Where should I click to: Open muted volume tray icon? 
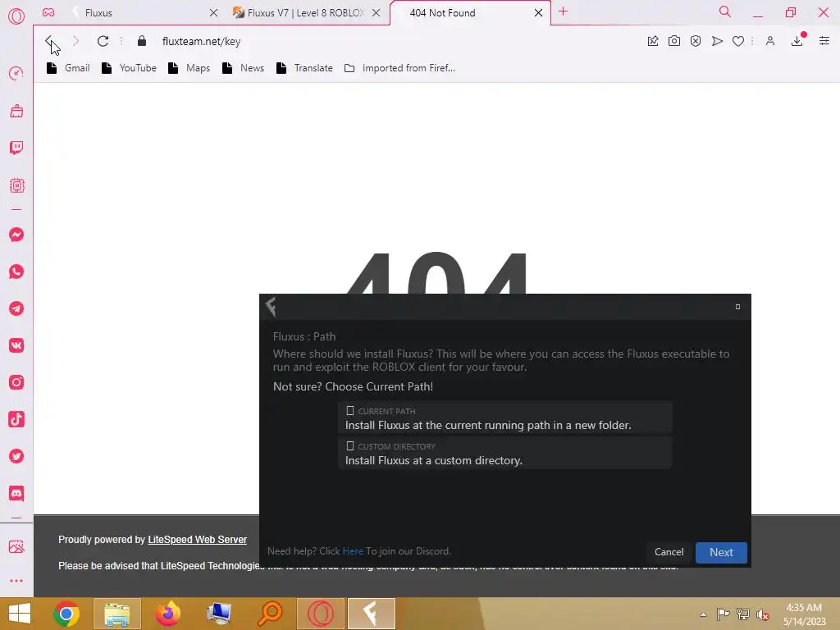point(763,614)
